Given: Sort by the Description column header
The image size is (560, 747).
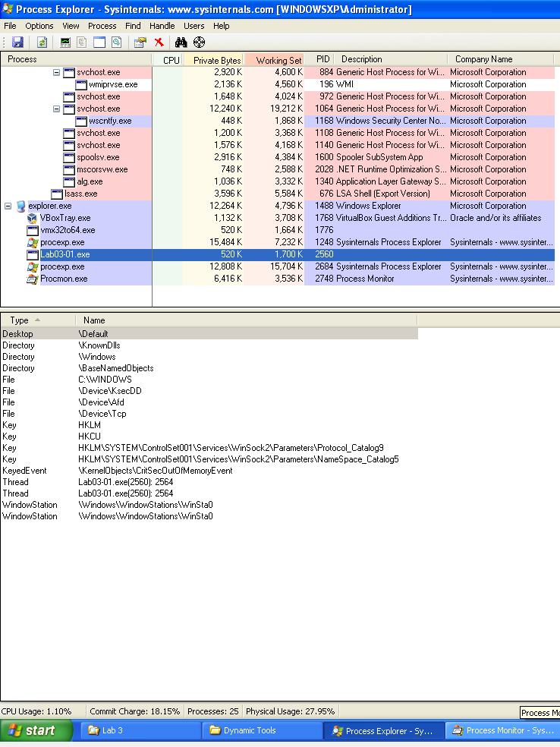Looking at the screenshot, I should click(x=391, y=59).
